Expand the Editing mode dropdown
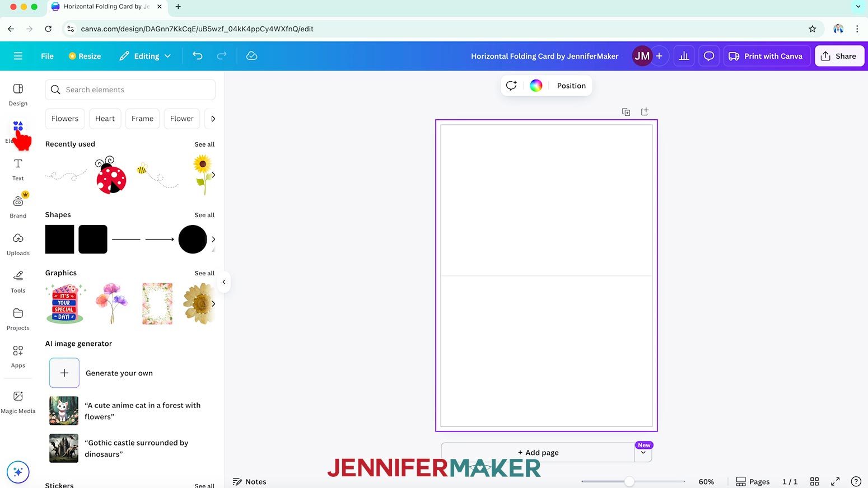 coord(145,56)
